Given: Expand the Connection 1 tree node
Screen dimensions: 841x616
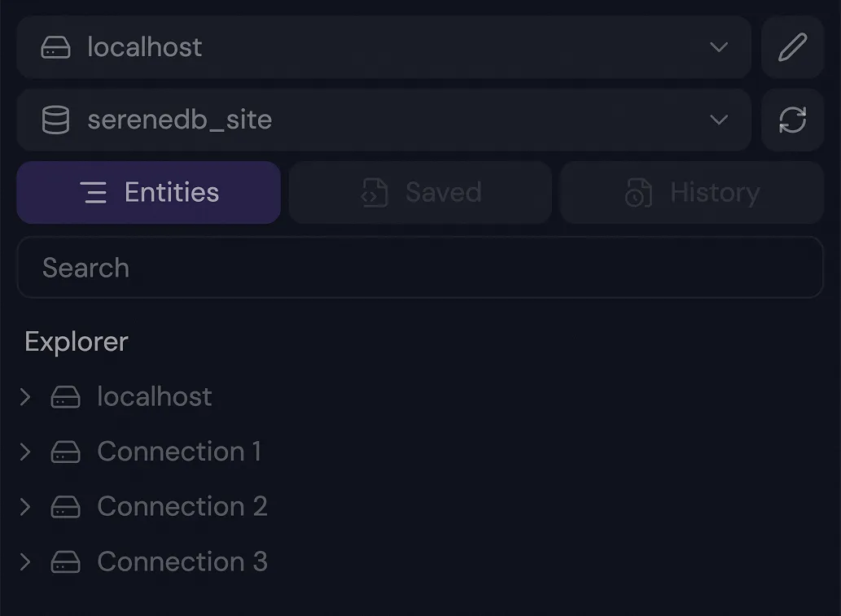Looking at the screenshot, I should (x=25, y=452).
